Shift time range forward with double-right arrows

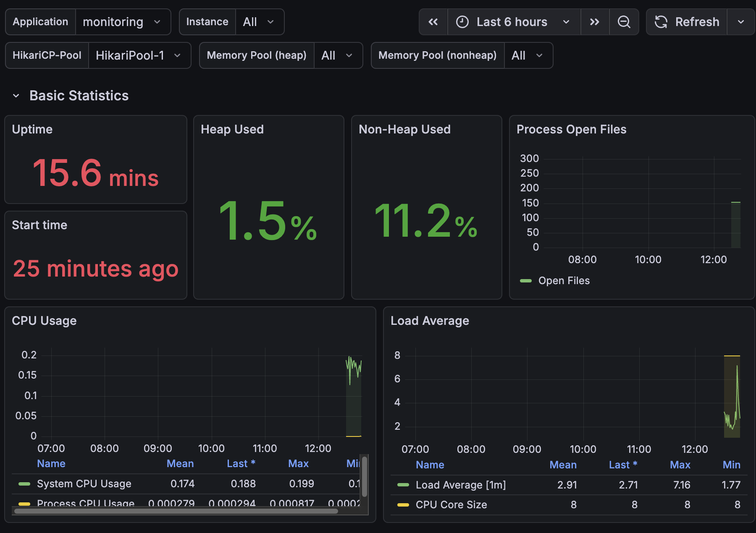(x=595, y=22)
